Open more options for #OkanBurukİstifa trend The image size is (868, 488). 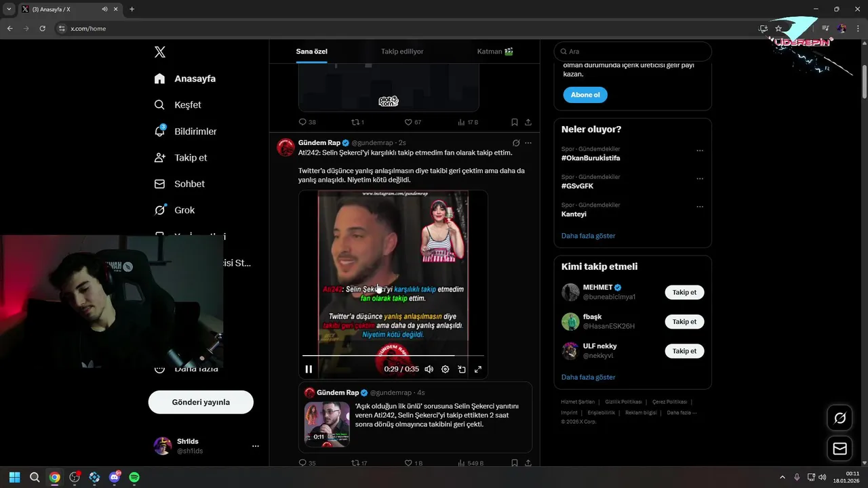[x=700, y=150]
